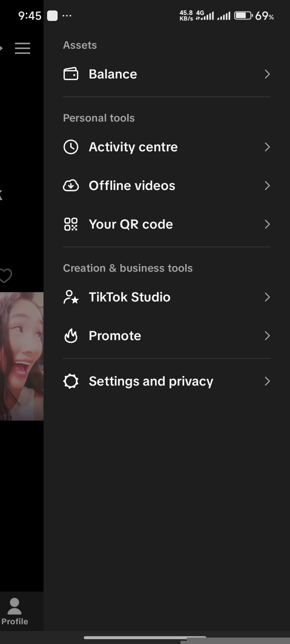Screen dimensions: 290x644
Task: Open Settings and privacy chevron arrow
Action: point(267,381)
